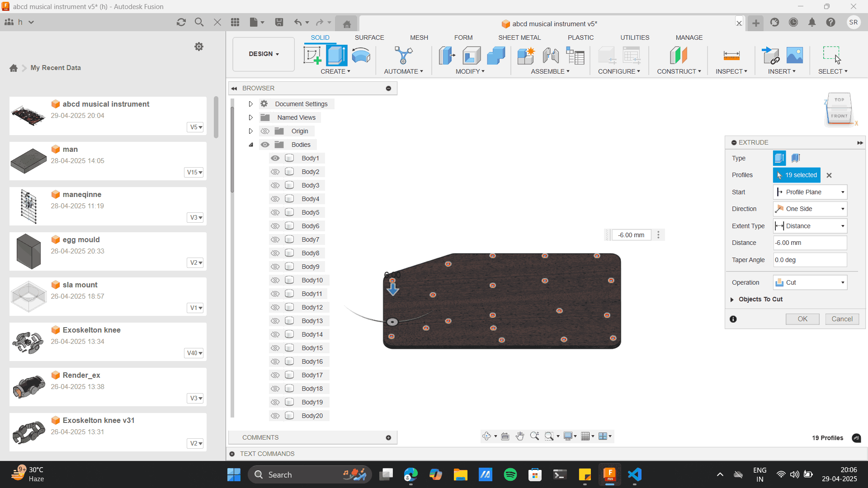Launch the Automate shape generator icon

click(403, 56)
